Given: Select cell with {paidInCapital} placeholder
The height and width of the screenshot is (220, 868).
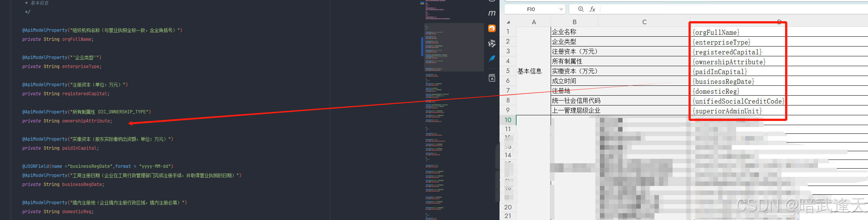Looking at the screenshot, I should [x=779, y=71].
